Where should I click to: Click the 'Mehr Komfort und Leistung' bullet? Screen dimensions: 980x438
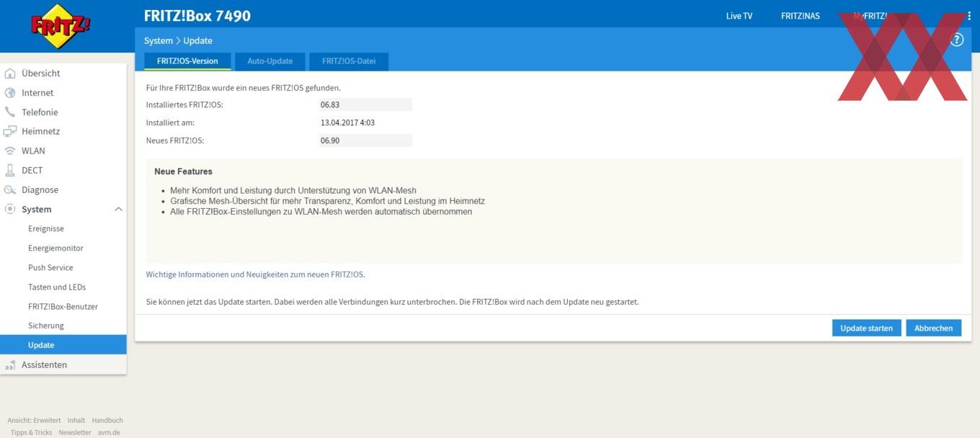click(x=293, y=191)
